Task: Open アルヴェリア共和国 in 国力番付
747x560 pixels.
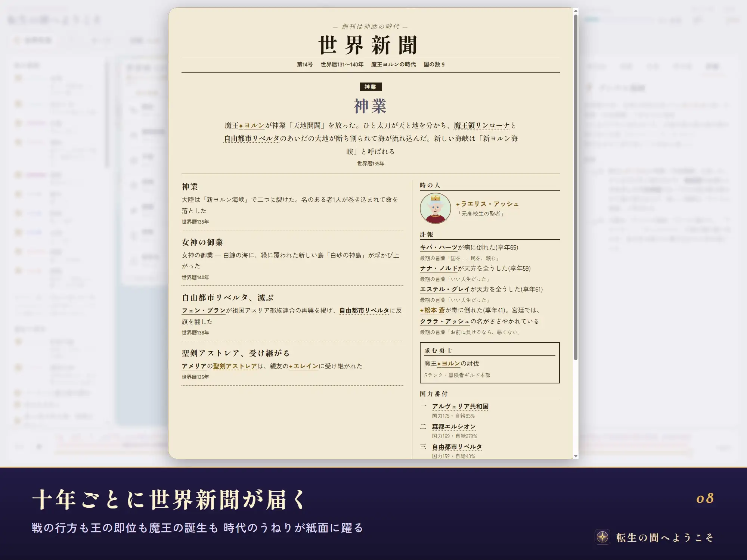Action: tap(460, 407)
